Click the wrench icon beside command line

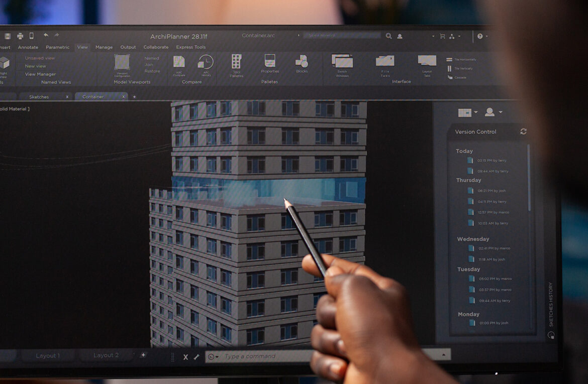[197, 357]
